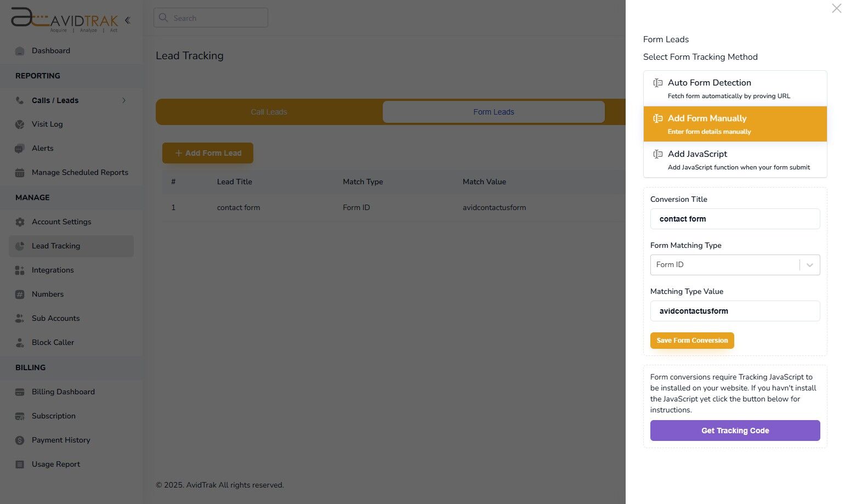Click the 'contact form' lead title cell

pos(239,208)
